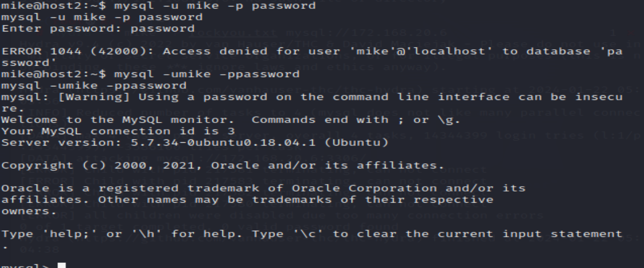Click the prompt before "mysql -umike -ppassword"

pyautogui.click(x=54, y=74)
